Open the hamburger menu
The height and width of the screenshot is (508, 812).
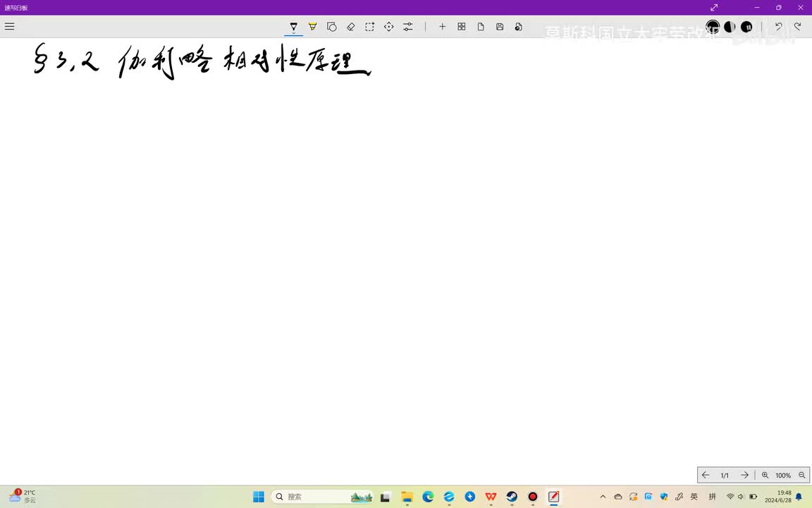click(9, 26)
